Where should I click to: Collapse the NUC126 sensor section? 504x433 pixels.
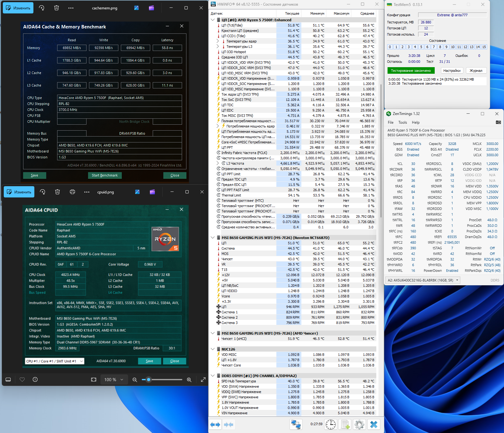pyautogui.click(x=213, y=349)
